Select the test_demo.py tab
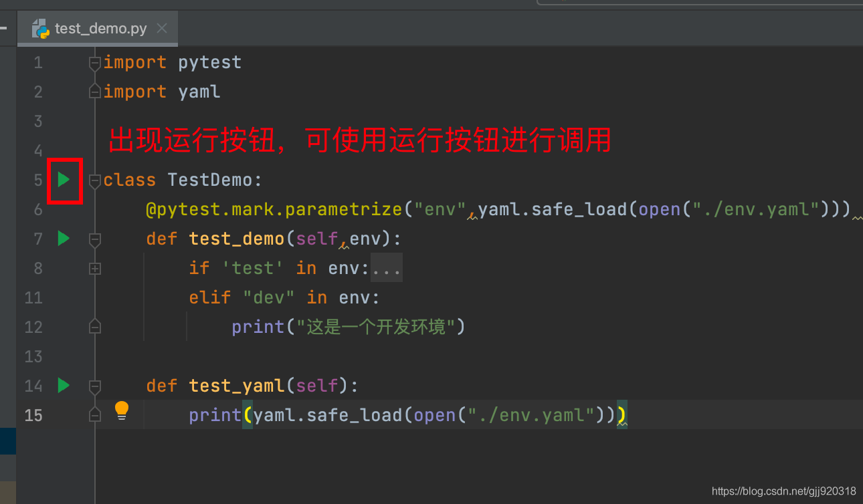The image size is (863, 504). (x=100, y=28)
